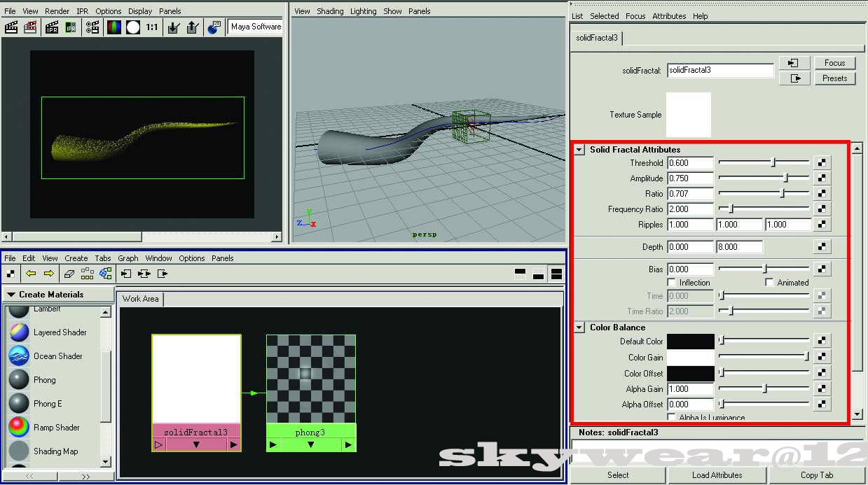Image resolution: width=868 pixels, height=485 pixels.
Task: Toggle Create bar checker icon in Hypershade
Action: pos(11,273)
